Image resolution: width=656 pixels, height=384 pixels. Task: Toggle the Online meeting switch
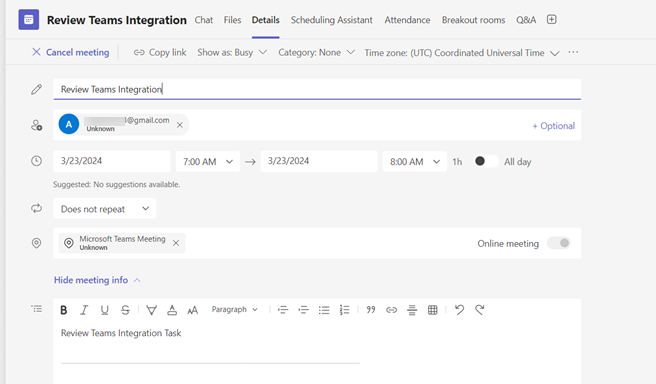(x=559, y=243)
